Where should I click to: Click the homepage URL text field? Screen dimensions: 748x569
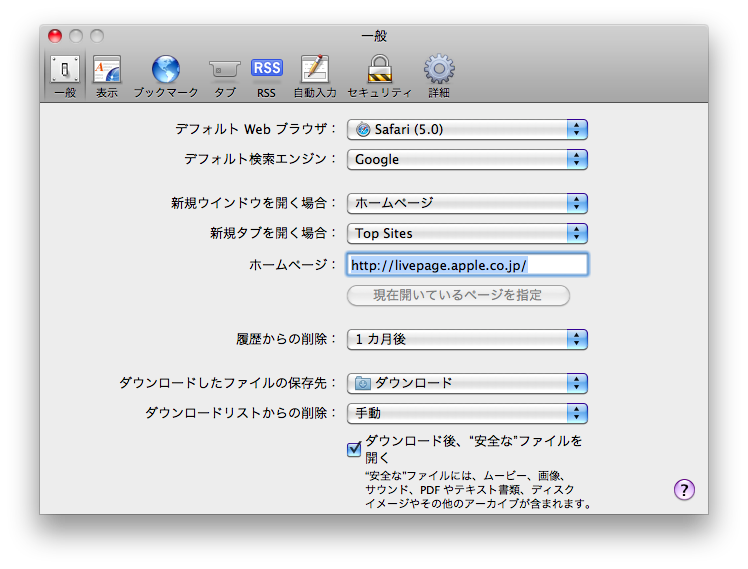pos(468,265)
